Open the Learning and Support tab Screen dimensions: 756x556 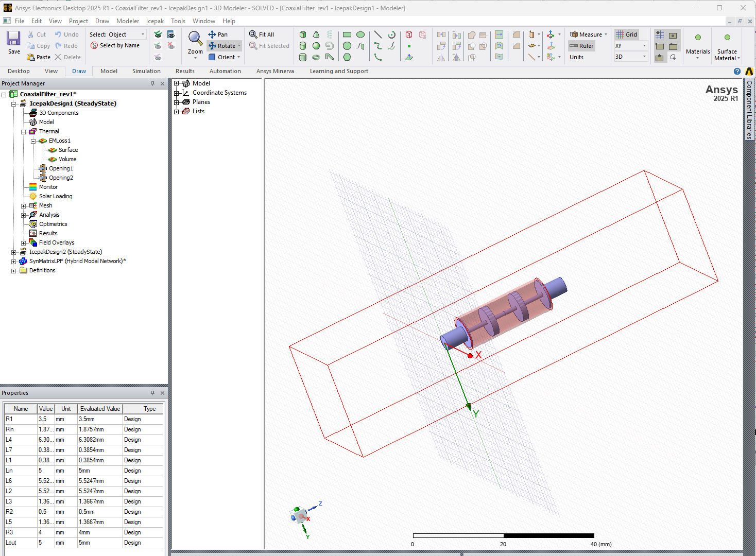pos(339,71)
